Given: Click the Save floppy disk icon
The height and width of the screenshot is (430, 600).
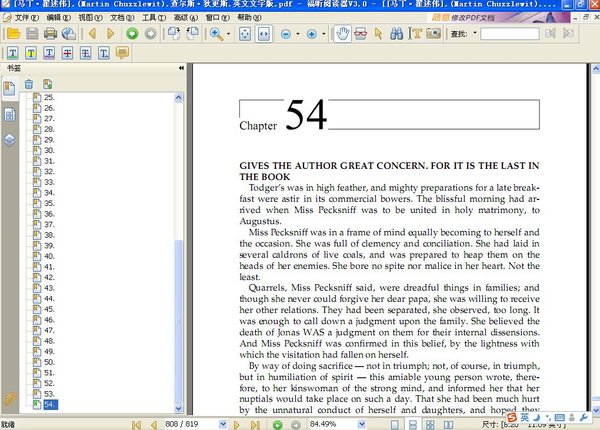Looking at the screenshot, I should pos(32,34).
